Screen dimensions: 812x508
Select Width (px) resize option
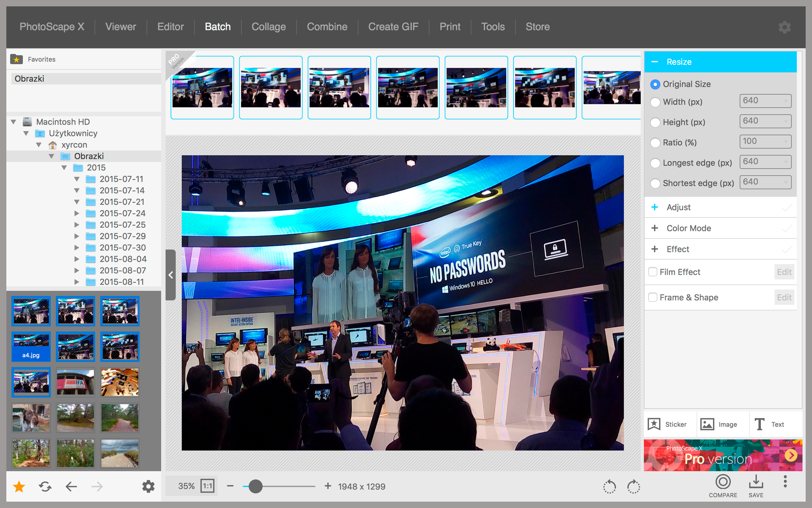(x=655, y=102)
